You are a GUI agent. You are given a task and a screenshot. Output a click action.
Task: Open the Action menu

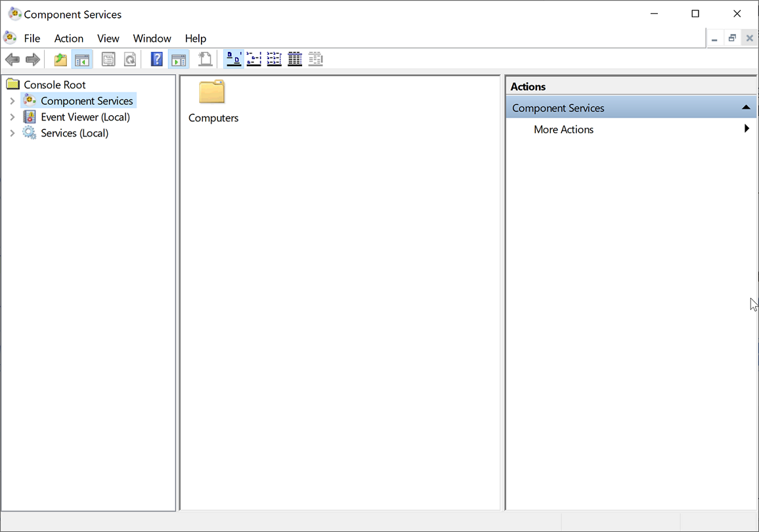(68, 38)
